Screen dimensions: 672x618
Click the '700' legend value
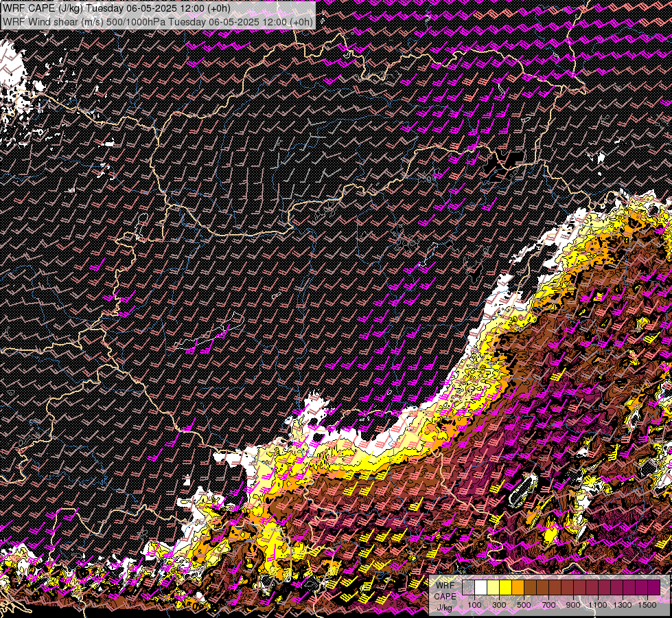(548, 605)
